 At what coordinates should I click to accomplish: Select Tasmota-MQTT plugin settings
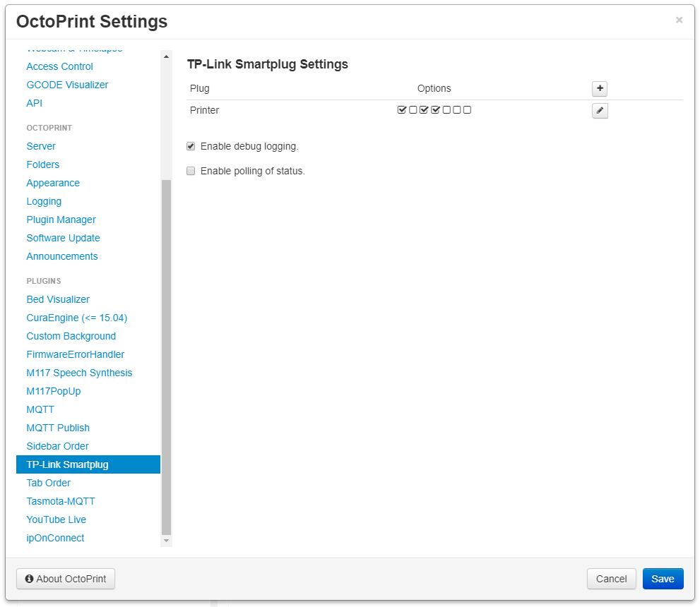point(61,501)
